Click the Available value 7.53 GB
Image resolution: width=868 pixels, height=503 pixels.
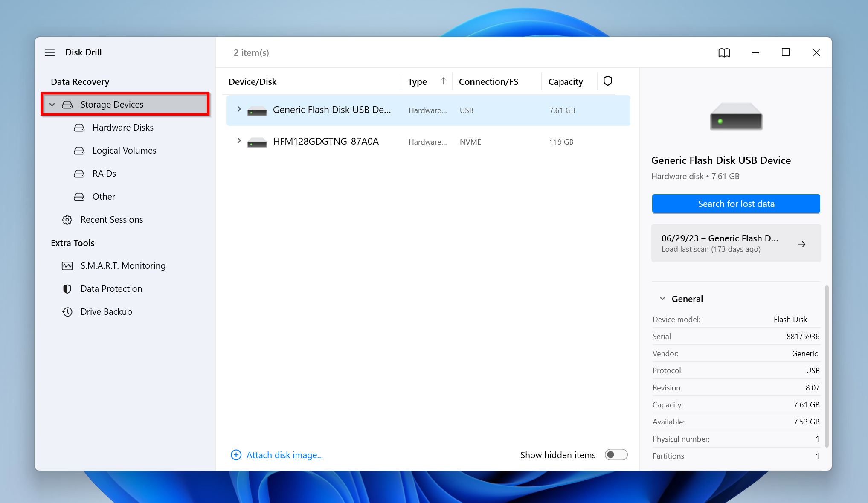pos(806,422)
